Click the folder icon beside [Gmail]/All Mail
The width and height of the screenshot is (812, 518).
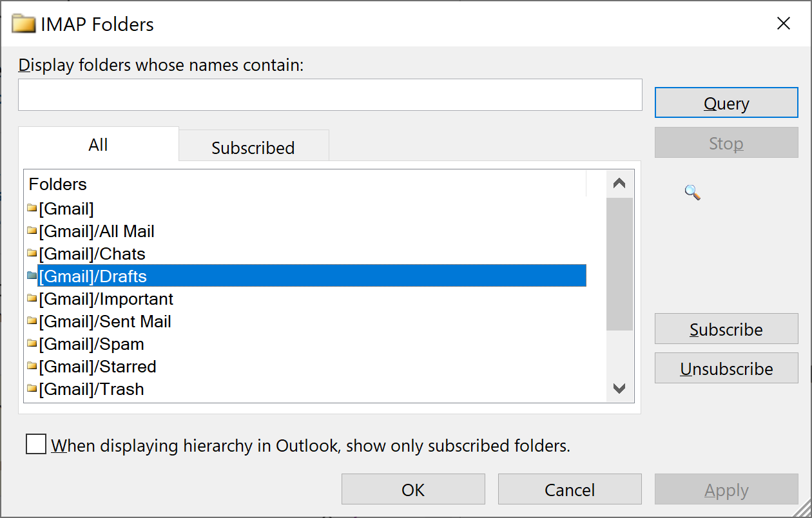click(32, 231)
